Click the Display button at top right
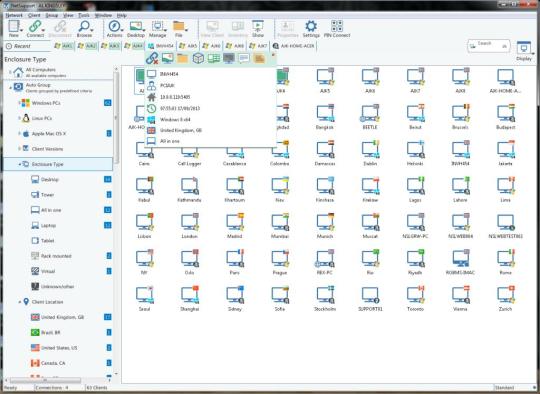The image size is (540, 394). coord(524,51)
